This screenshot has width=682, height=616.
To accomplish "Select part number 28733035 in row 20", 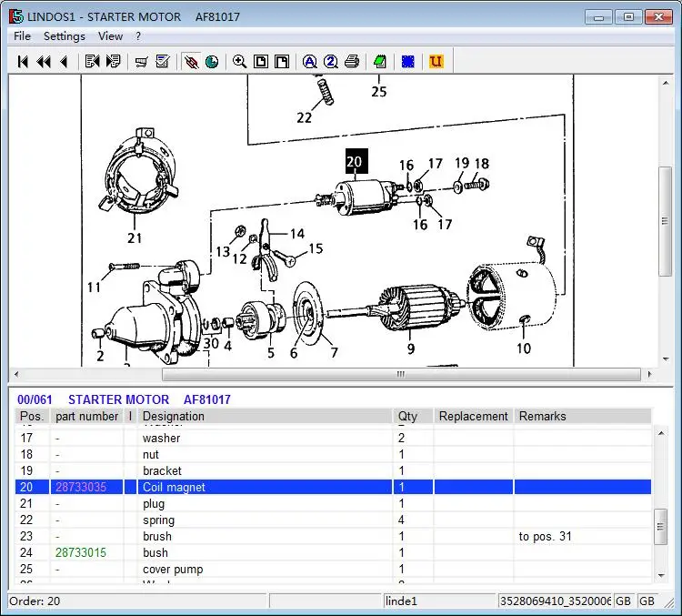I will 81,487.
